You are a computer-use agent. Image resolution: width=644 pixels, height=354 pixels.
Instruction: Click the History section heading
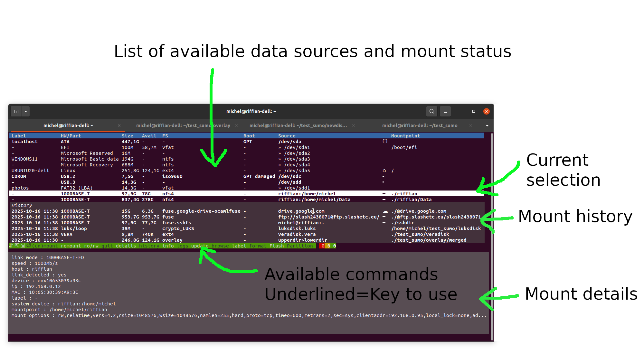(22, 205)
